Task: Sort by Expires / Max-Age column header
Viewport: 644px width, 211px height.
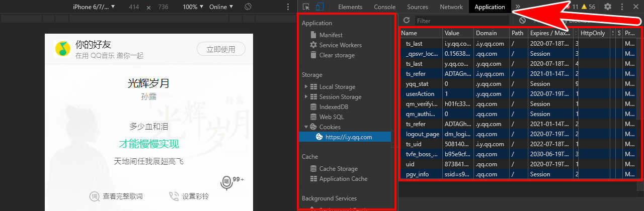Action: [550, 33]
